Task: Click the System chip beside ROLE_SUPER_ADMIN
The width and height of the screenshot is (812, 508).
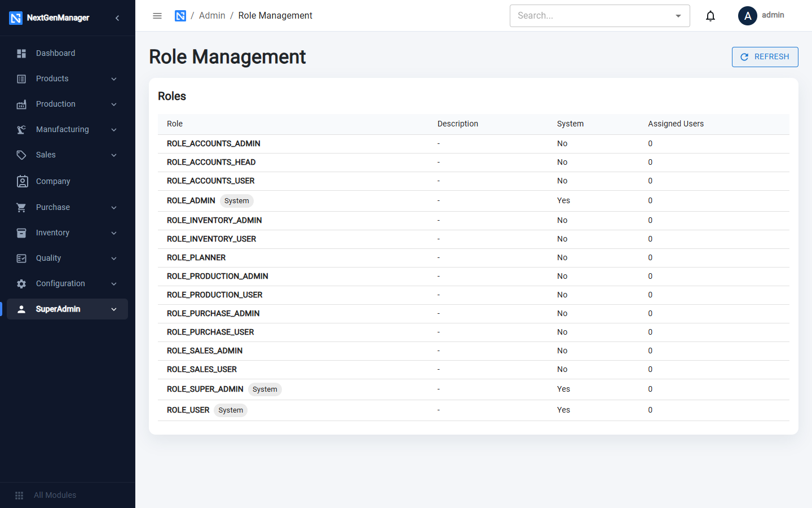Action: pos(265,389)
